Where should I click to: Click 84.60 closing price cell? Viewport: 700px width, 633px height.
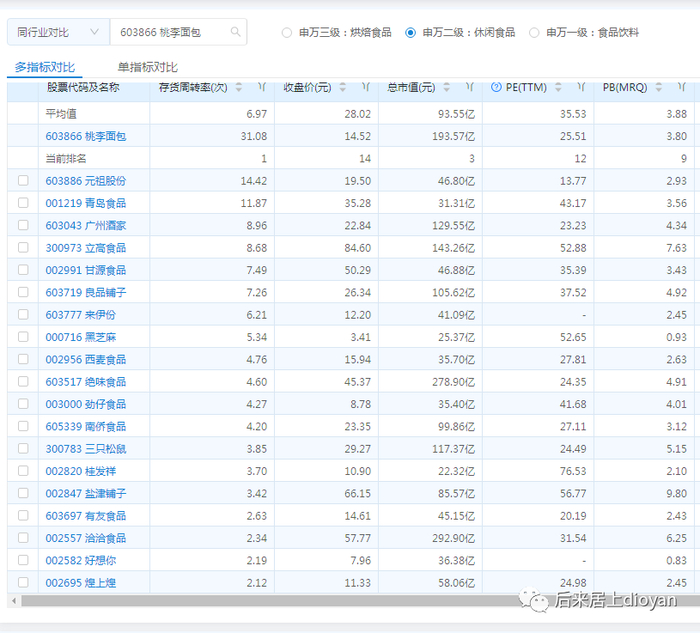[358, 248]
